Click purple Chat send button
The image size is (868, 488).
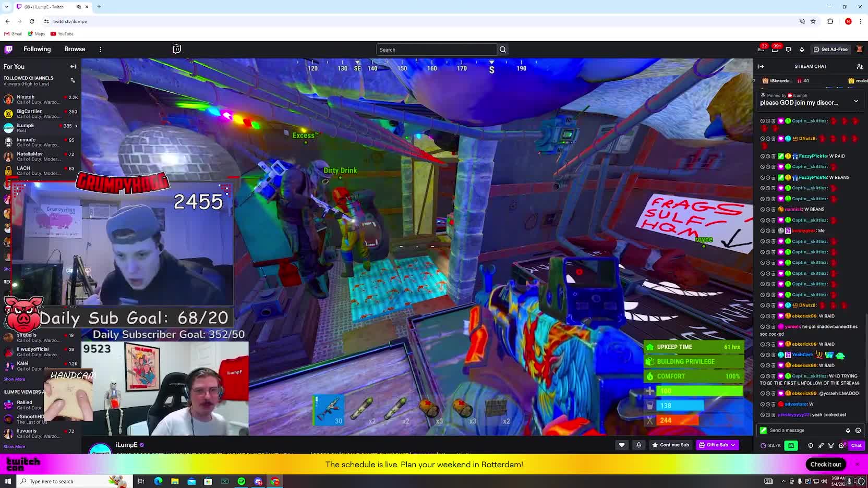point(856,445)
